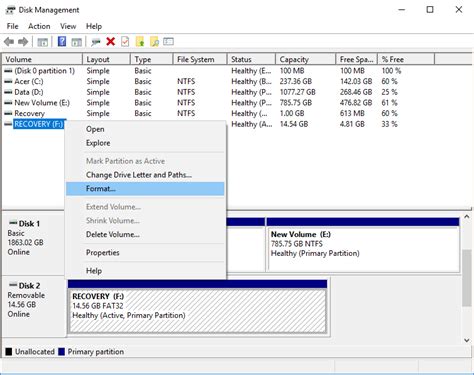The height and width of the screenshot is (375, 474).
Task: Click the highlighted RECOVERY (F:) list entry
Action: point(39,124)
